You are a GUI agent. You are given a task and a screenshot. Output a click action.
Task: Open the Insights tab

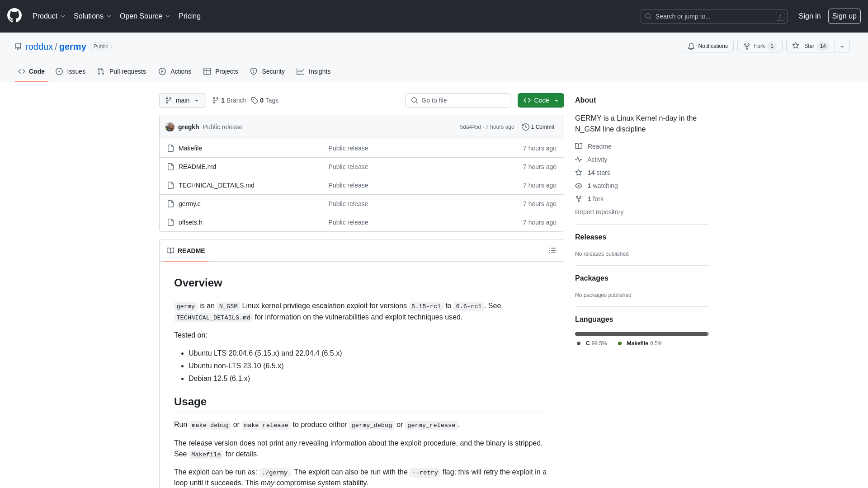click(313, 71)
